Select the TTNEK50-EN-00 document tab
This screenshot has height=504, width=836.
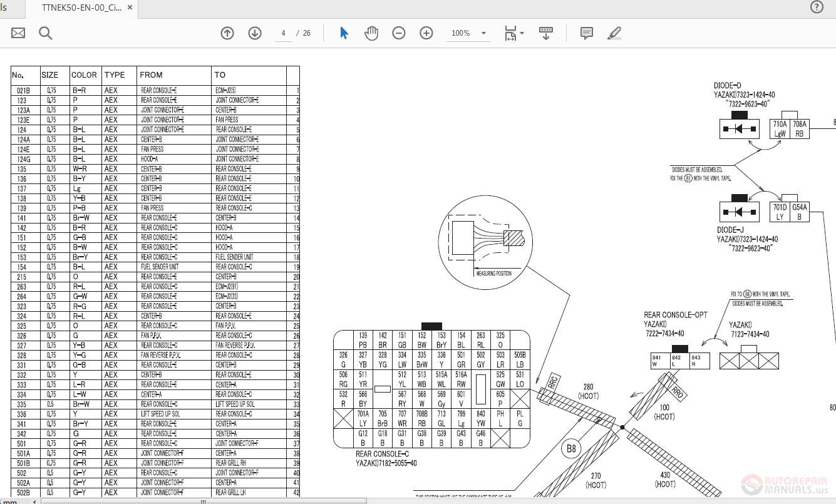81,8
